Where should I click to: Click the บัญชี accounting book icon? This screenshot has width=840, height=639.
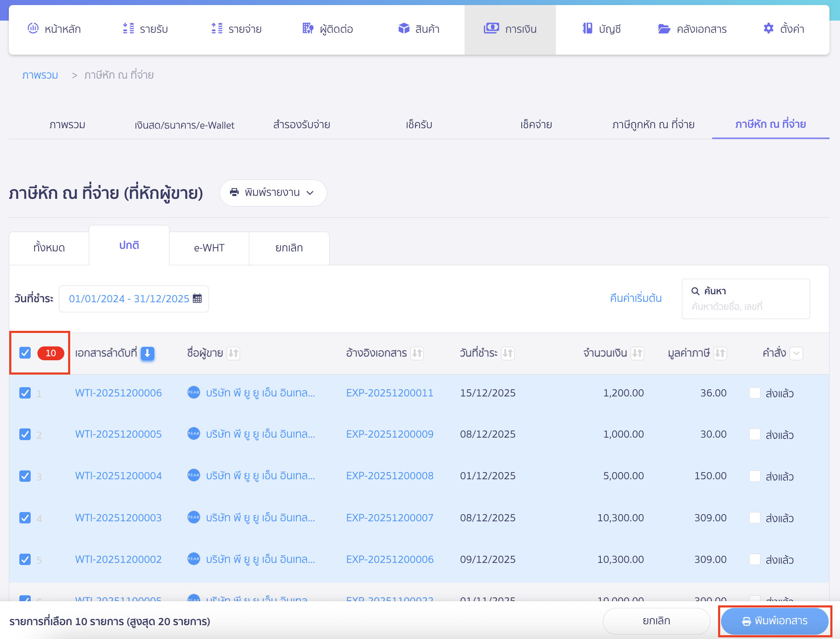pos(587,29)
